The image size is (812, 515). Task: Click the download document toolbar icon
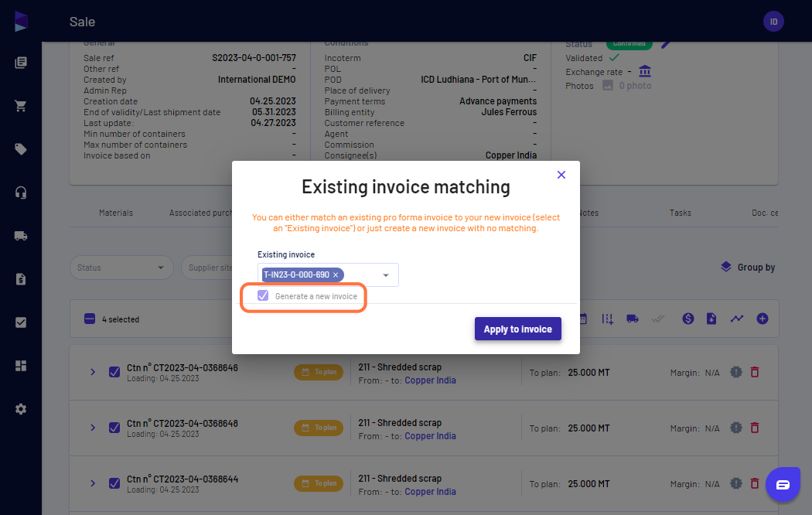711,319
